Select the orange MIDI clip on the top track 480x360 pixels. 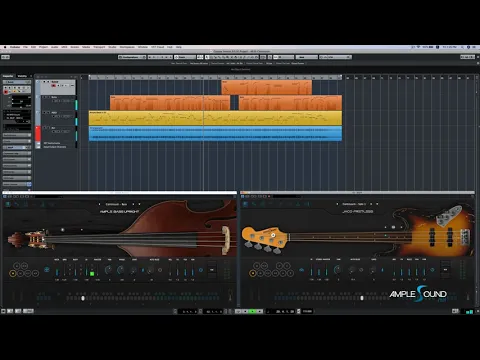(x=267, y=87)
